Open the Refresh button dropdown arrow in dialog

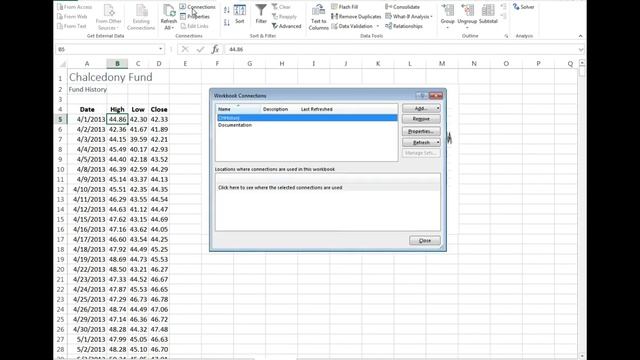438,142
